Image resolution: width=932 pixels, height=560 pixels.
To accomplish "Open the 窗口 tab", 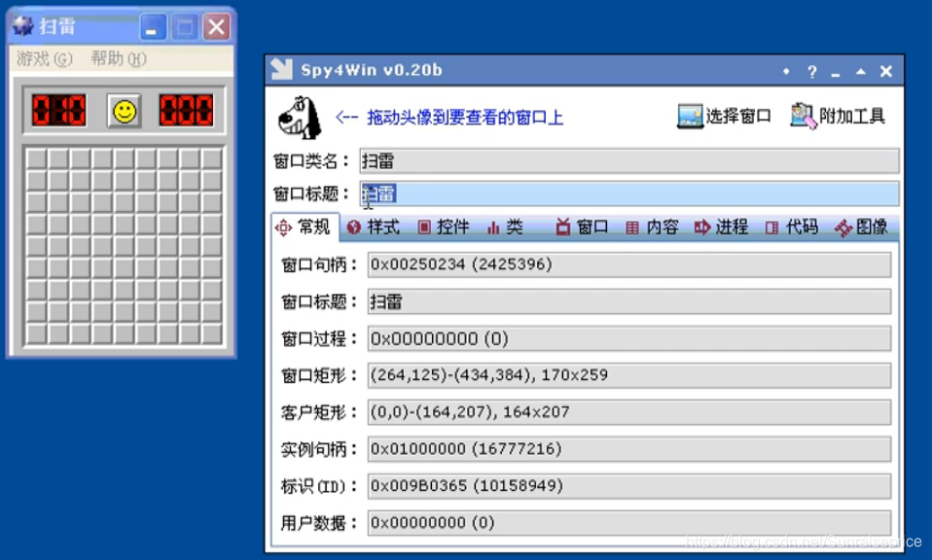I will coord(582,227).
